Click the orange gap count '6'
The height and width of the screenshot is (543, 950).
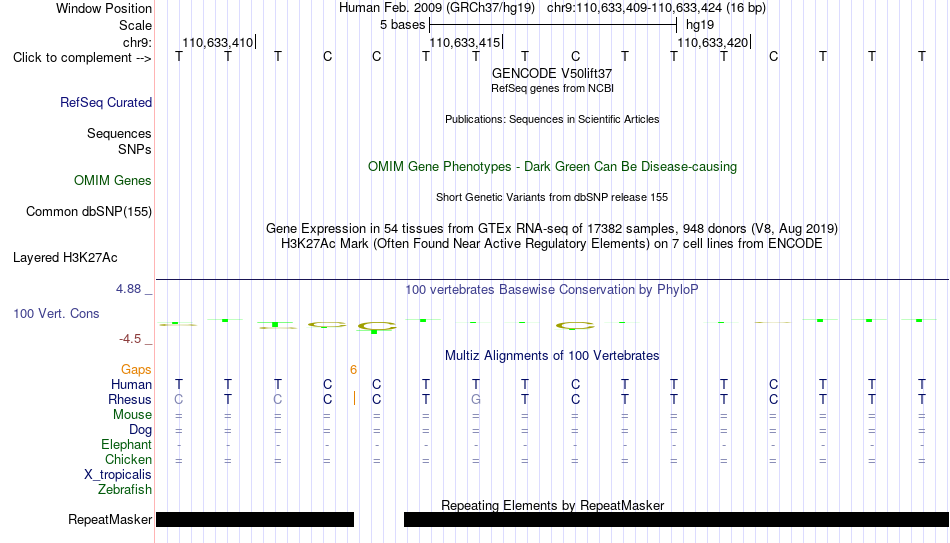(x=353, y=370)
